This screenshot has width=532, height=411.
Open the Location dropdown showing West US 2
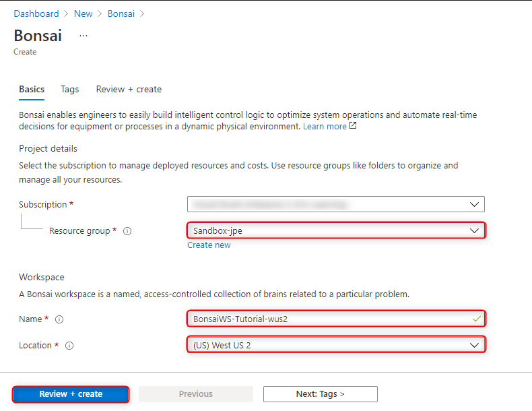[336, 345]
